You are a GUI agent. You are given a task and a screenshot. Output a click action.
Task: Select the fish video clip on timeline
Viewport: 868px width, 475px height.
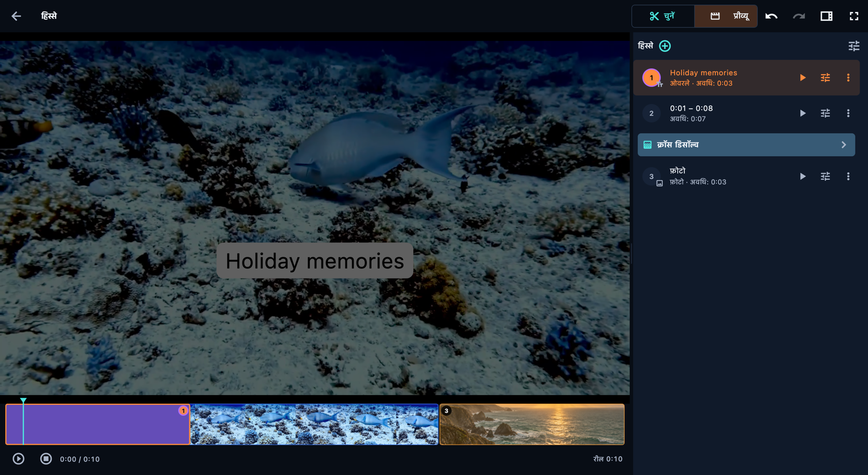tap(314, 424)
